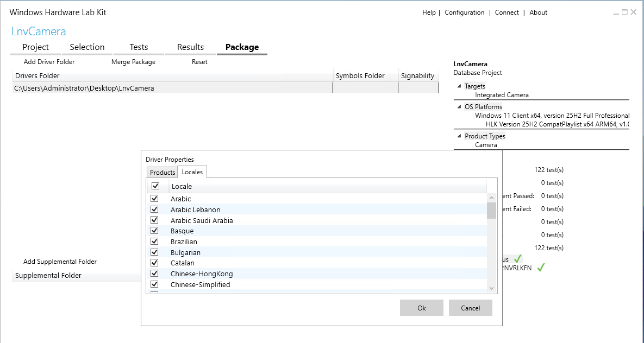This screenshot has width=644, height=343.
Task: Select the Integrated Camera target
Action: coord(502,95)
